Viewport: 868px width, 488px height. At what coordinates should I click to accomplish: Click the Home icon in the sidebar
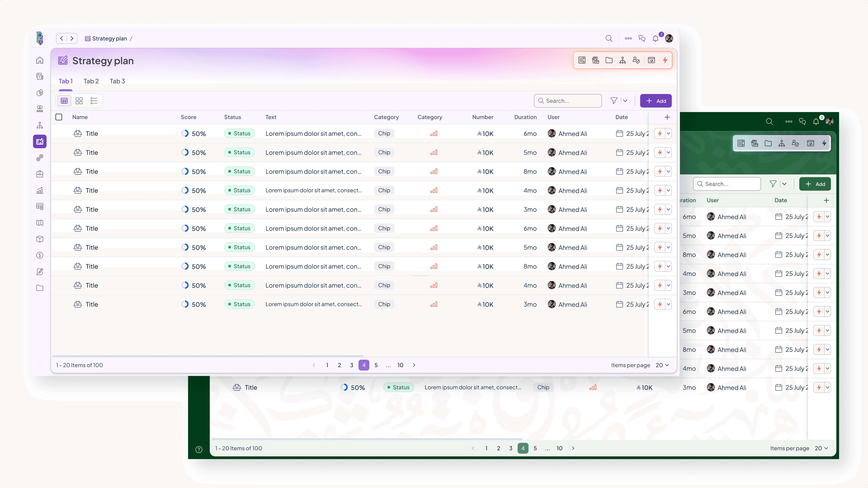40,60
